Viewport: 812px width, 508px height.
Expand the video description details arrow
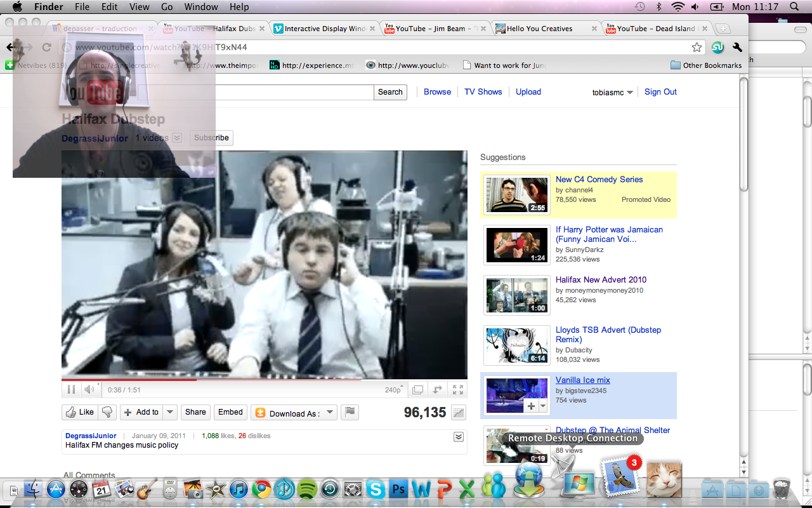(x=458, y=437)
